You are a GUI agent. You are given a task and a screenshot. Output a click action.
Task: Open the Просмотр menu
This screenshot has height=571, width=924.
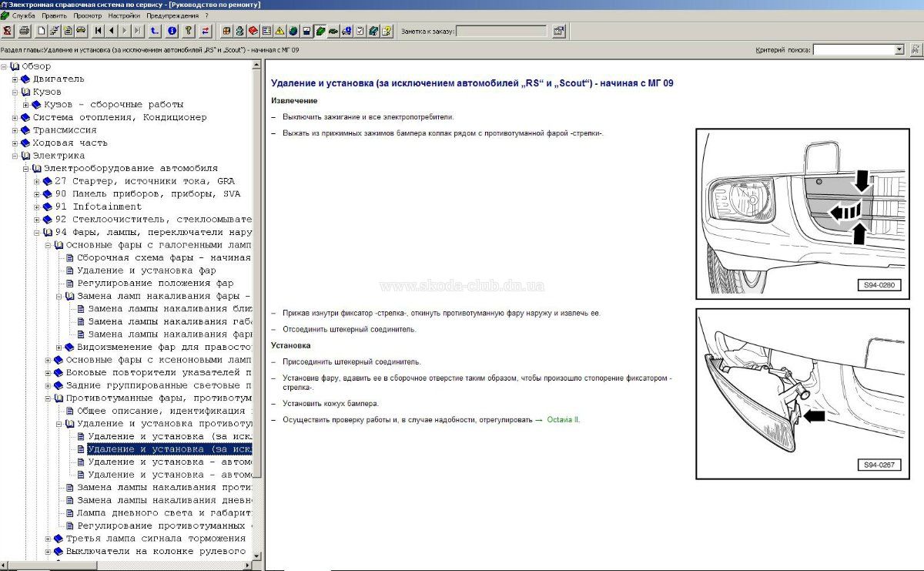87,15
